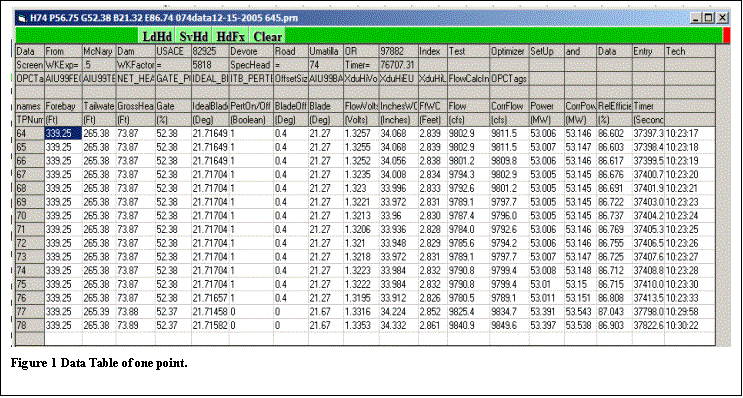Select row header 70
The height and width of the screenshot is (398, 743).
(x=30, y=215)
